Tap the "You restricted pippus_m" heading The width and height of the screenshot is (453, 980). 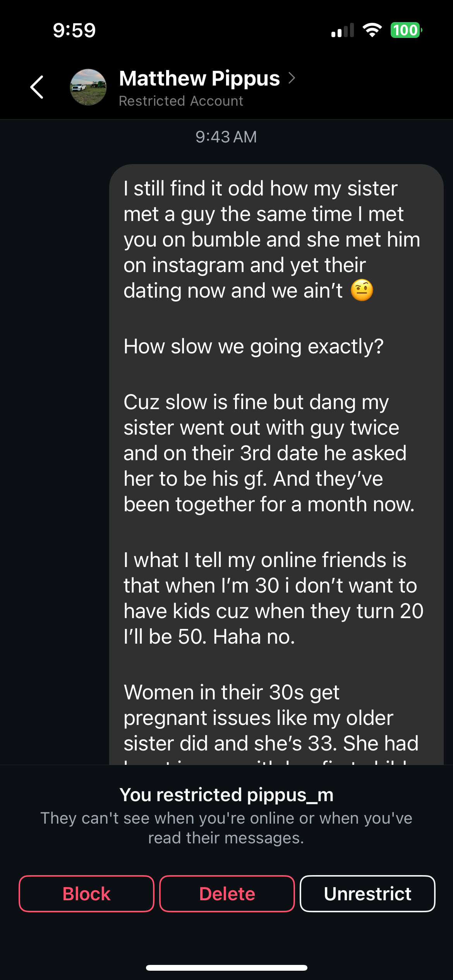tap(226, 795)
